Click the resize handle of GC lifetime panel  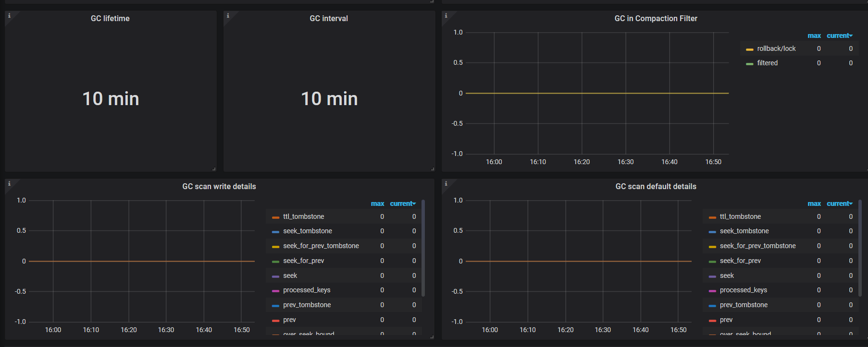pyautogui.click(x=214, y=169)
